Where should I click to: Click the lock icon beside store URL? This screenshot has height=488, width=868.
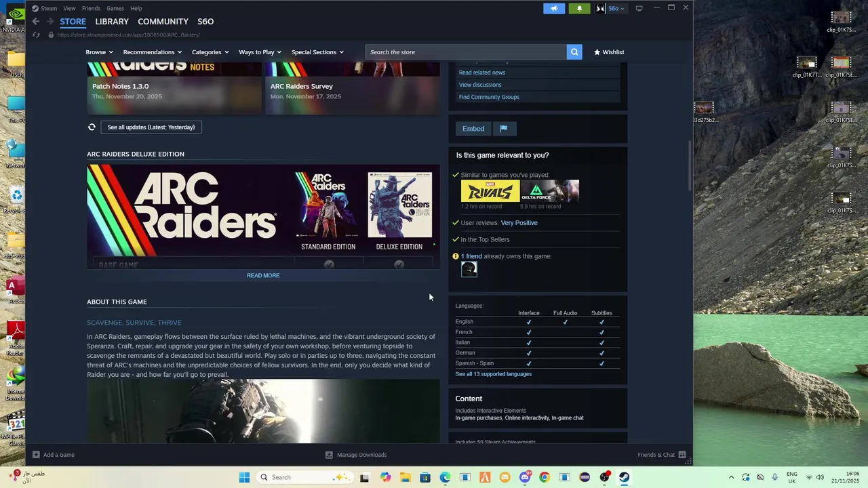tap(51, 35)
